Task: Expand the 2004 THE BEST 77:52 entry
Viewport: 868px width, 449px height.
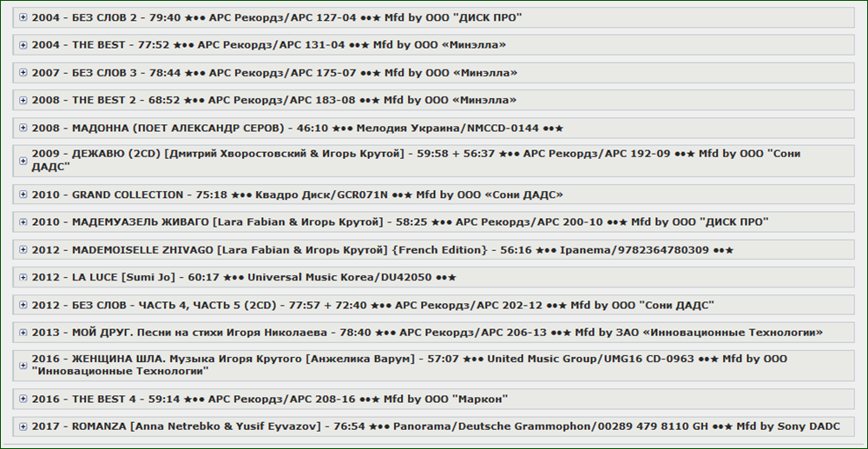Action: pos(23,45)
